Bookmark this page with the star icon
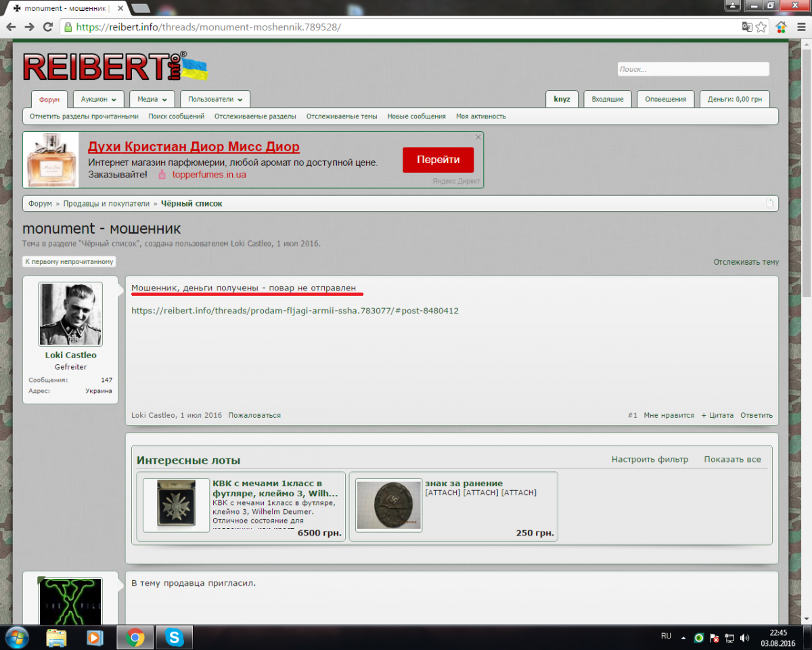Image resolution: width=812 pixels, height=650 pixels. coord(761,27)
